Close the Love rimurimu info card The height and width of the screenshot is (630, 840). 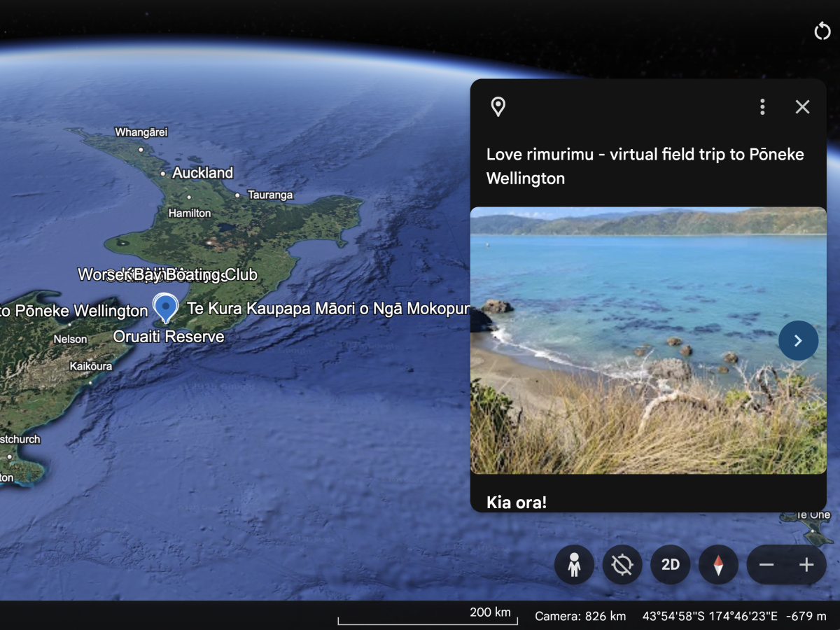802,106
